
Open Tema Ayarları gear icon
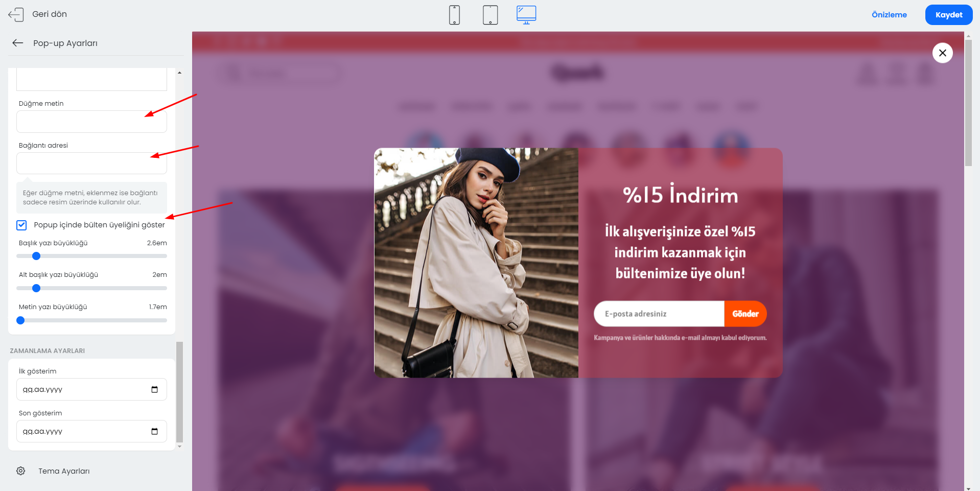[x=20, y=471]
